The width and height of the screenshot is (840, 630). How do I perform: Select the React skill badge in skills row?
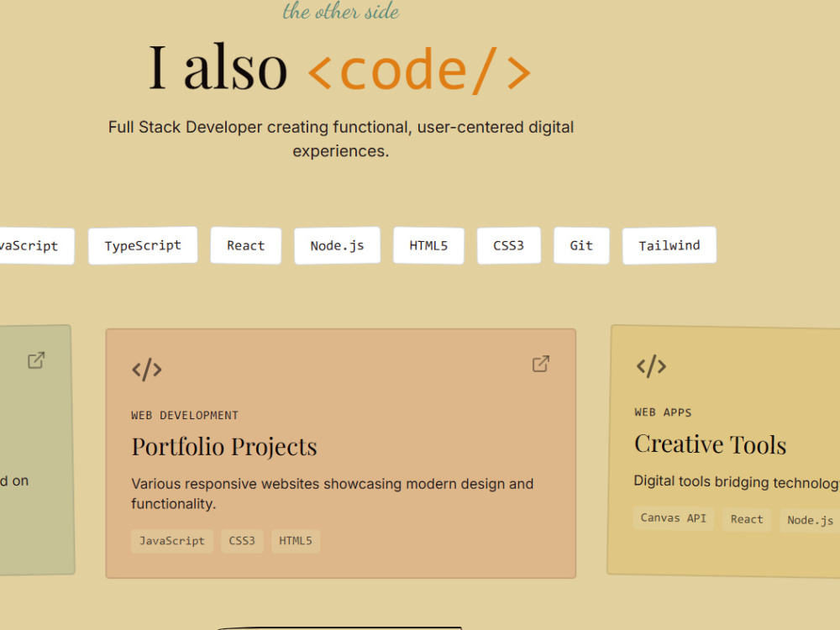click(246, 245)
